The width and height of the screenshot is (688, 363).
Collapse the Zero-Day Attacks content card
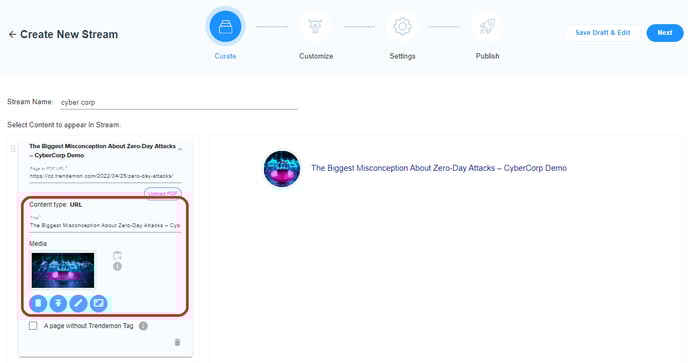click(180, 150)
